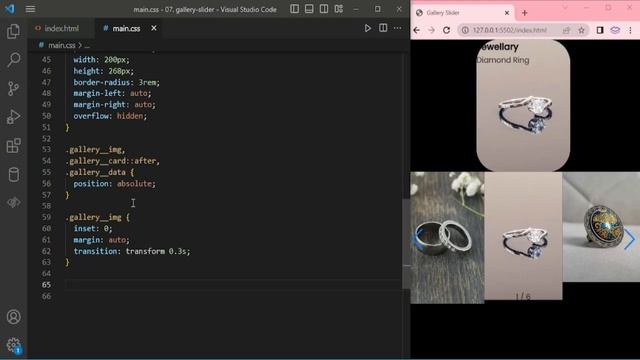Image resolution: width=640 pixels, height=360 pixels.
Task: Open the Search view in activity bar
Action: tap(13, 60)
